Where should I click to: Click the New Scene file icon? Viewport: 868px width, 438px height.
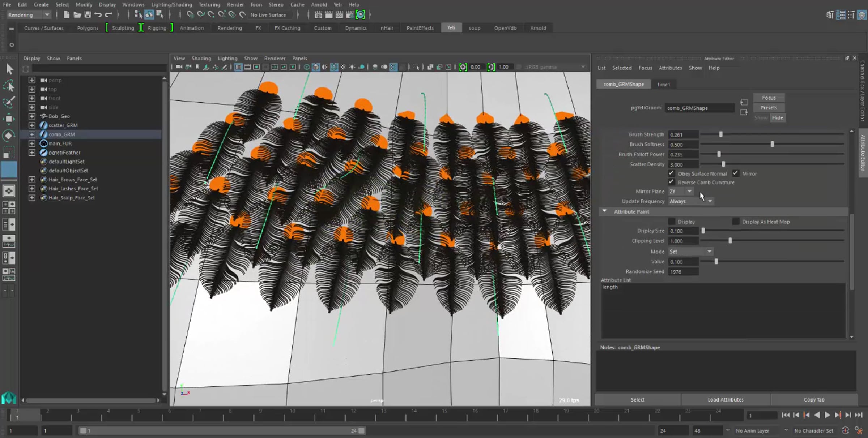coord(67,15)
